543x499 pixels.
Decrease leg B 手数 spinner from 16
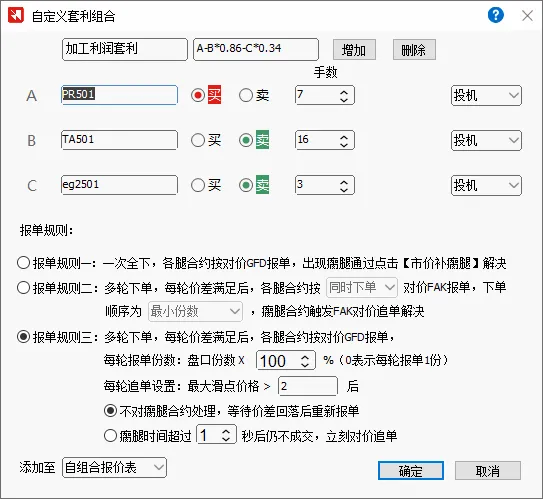click(344, 144)
